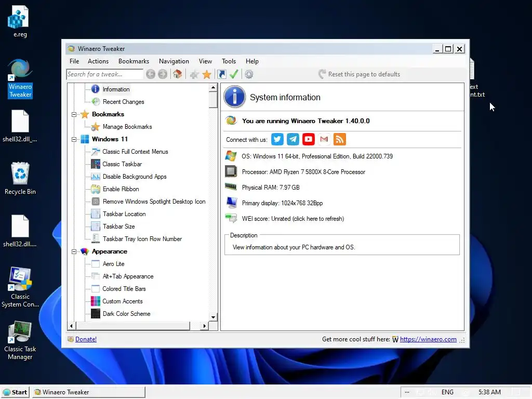Click the Custom Accents colored icon

[x=96, y=301]
